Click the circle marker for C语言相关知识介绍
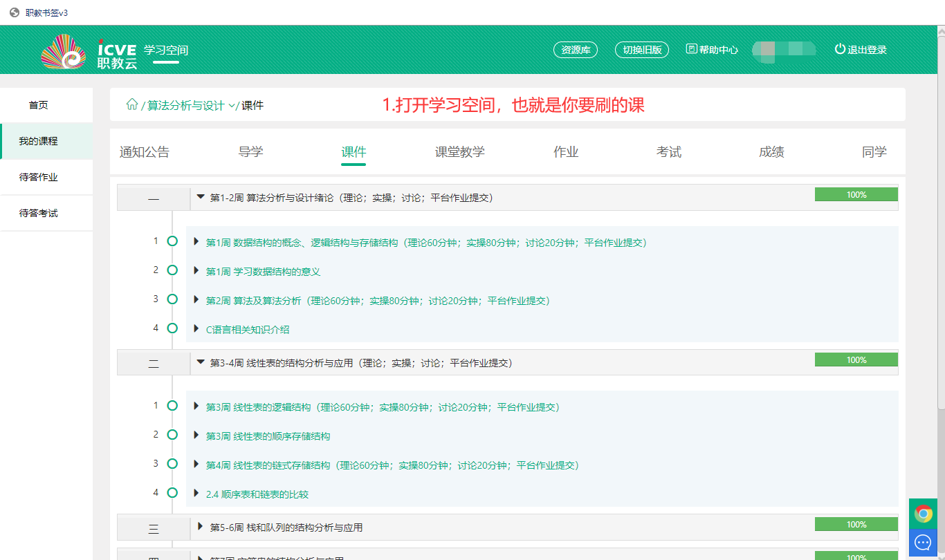 coord(172,328)
